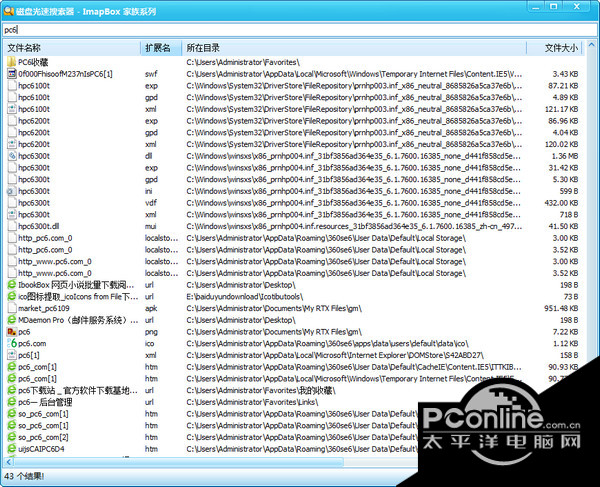The image size is (600, 487).
Task: Click the pc6 png image icon
Action: click(x=12, y=332)
